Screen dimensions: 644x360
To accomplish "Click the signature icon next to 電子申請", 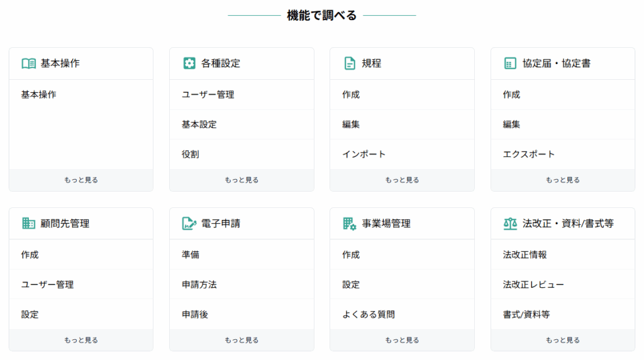I will [189, 223].
